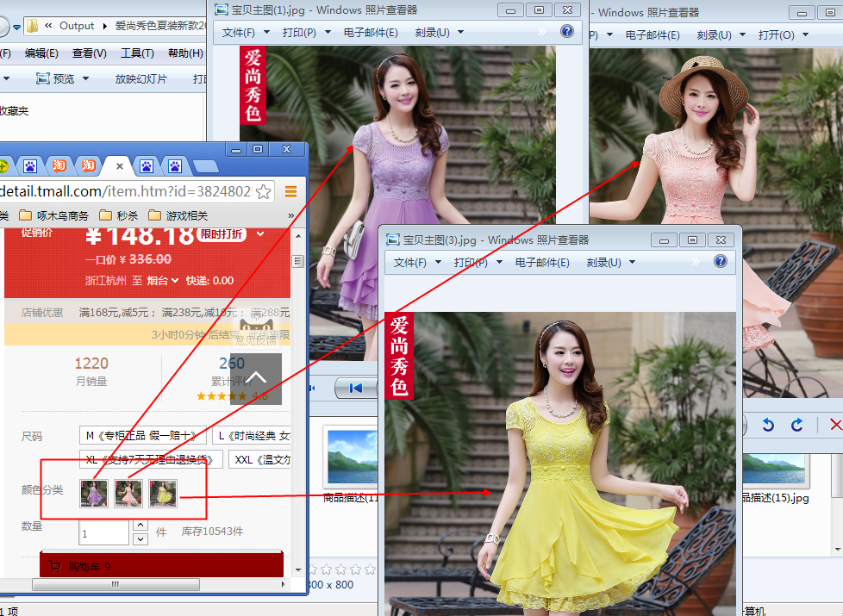Click the 收藏夹 item in Explorer sidebar
This screenshot has height=616, width=843.
pos(15,111)
